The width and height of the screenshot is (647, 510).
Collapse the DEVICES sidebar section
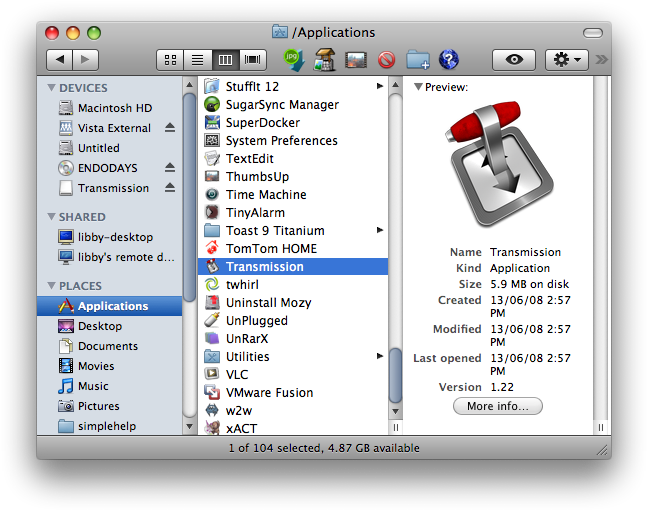pyautogui.click(x=51, y=87)
